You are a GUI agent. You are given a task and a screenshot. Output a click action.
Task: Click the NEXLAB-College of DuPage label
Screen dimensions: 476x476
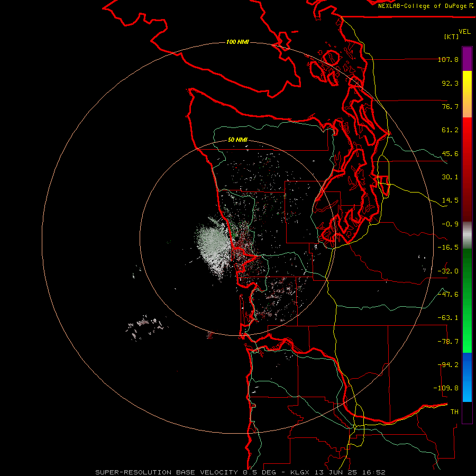[425, 6]
